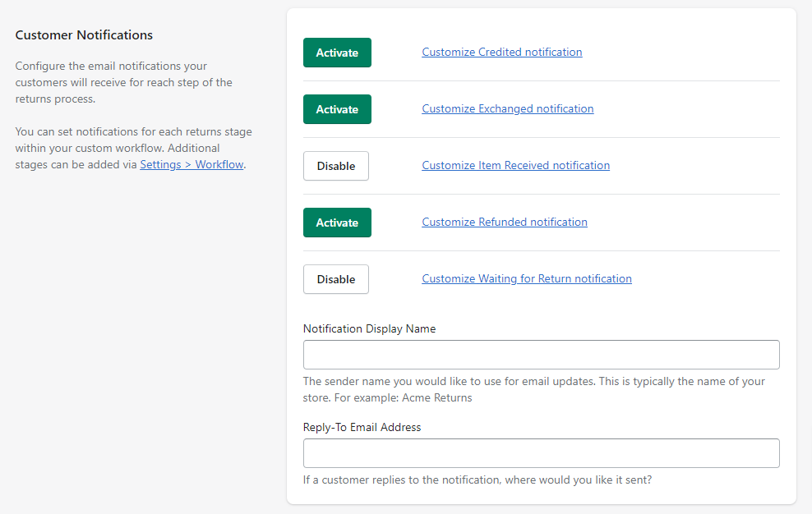Open Customize Credited notification link

pyautogui.click(x=502, y=52)
